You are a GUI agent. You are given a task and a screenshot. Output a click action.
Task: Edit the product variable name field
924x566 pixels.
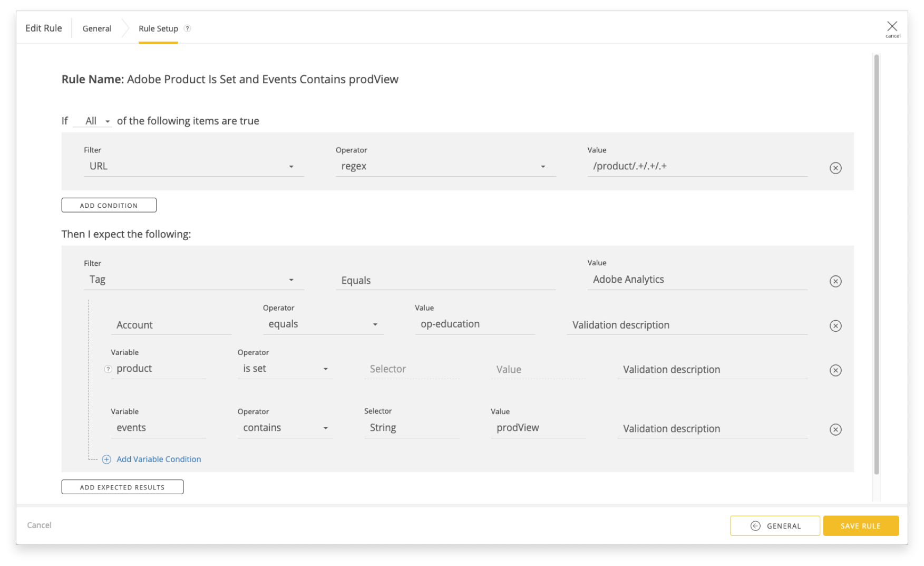coord(158,369)
